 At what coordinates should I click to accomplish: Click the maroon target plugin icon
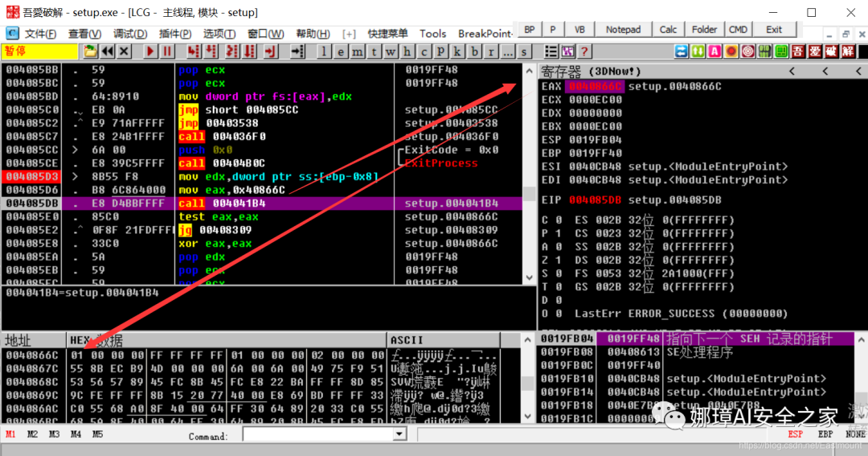(748, 51)
